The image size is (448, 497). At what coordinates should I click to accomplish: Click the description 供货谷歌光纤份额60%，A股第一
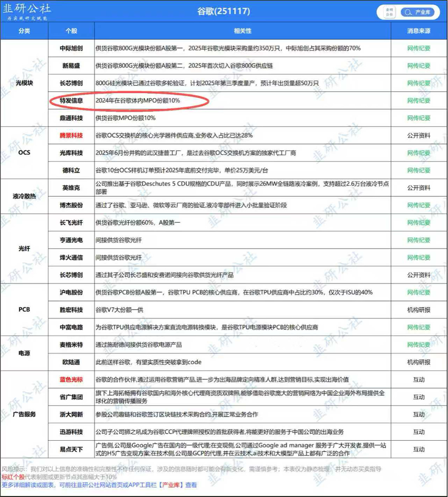click(x=138, y=222)
